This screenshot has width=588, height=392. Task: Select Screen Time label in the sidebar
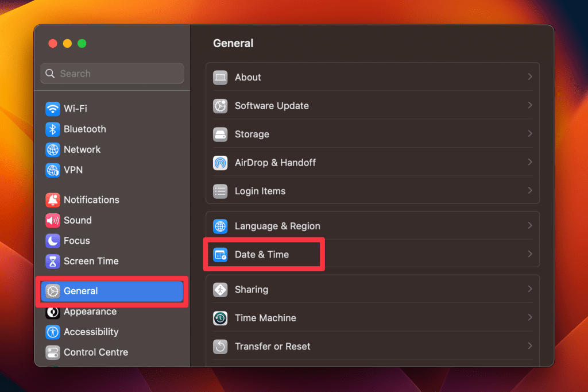(x=91, y=262)
